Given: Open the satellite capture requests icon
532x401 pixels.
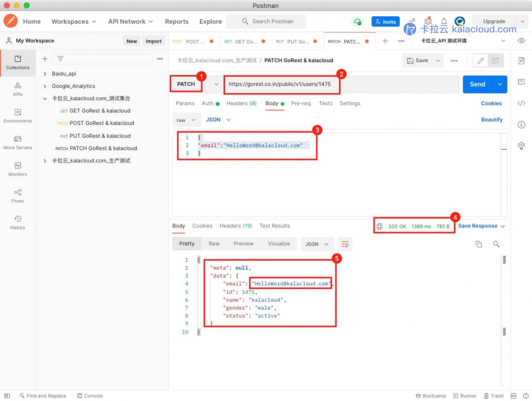Looking at the screenshot, I should click(x=412, y=21).
